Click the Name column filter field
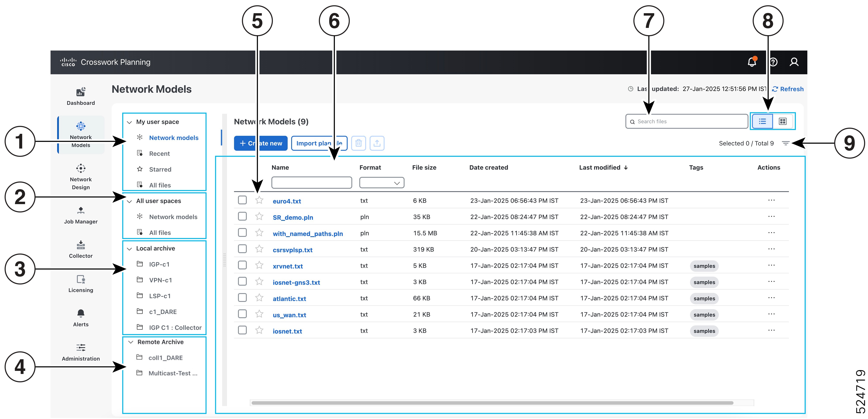868x419 pixels. coord(312,183)
